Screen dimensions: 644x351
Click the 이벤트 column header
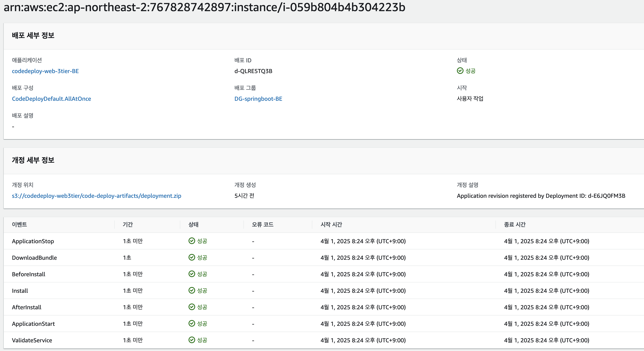20,224
